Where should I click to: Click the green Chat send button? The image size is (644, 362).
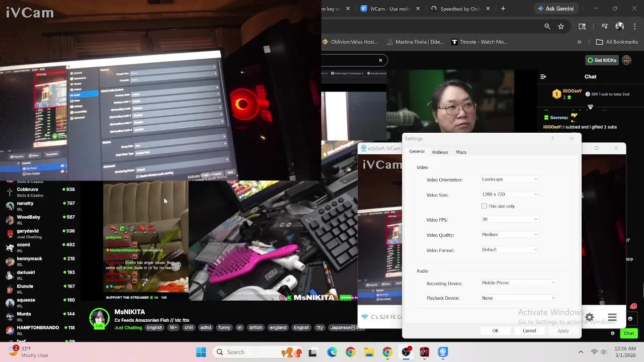coord(629,333)
